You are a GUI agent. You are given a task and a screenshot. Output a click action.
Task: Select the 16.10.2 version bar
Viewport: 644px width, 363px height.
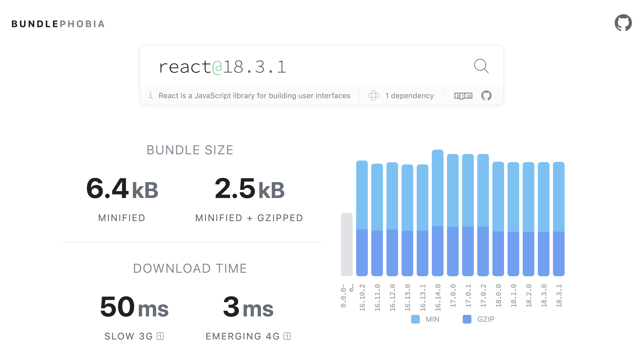point(362,218)
